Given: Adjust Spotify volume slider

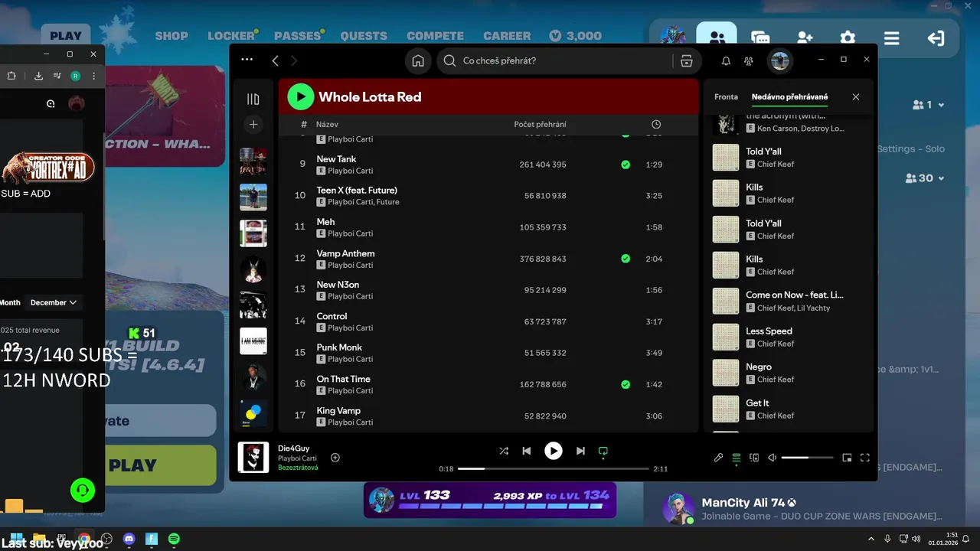Looking at the screenshot, I should pyautogui.click(x=807, y=458).
